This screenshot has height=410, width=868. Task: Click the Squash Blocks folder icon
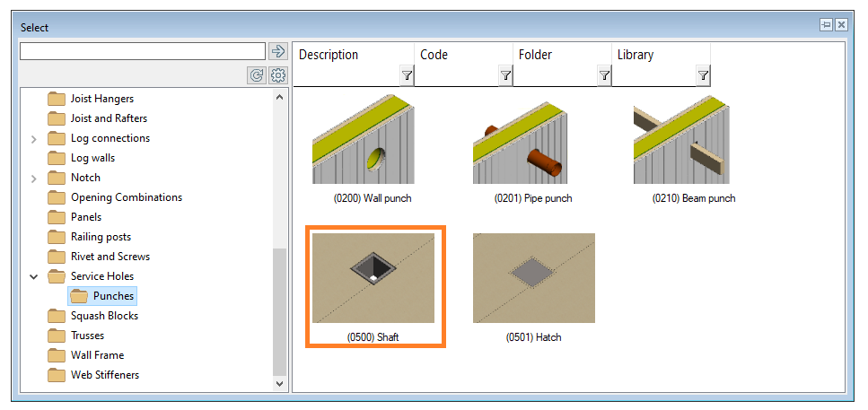[57, 316]
